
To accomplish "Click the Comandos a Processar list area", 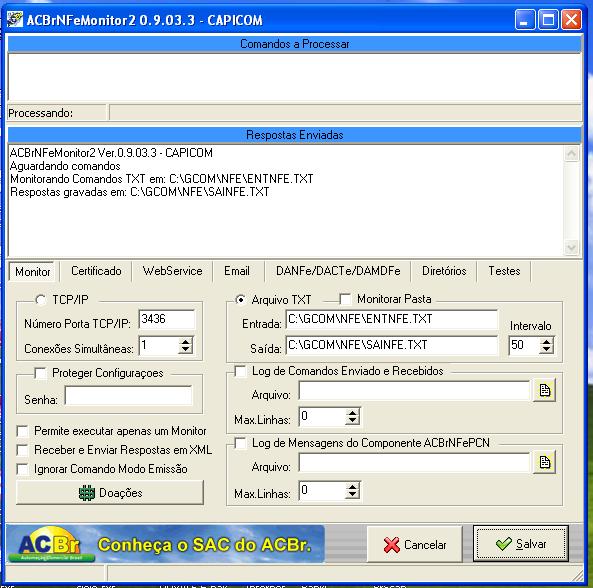I will click(x=294, y=77).
